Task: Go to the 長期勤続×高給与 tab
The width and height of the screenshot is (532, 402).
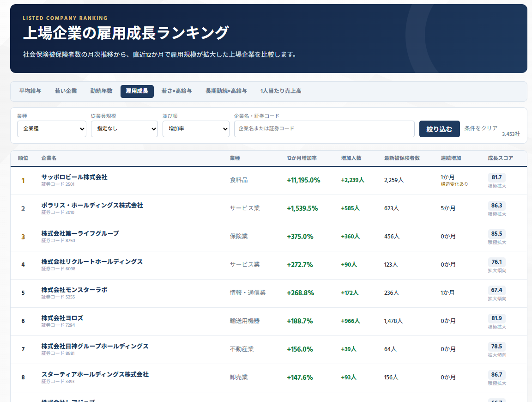Action: point(226,91)
